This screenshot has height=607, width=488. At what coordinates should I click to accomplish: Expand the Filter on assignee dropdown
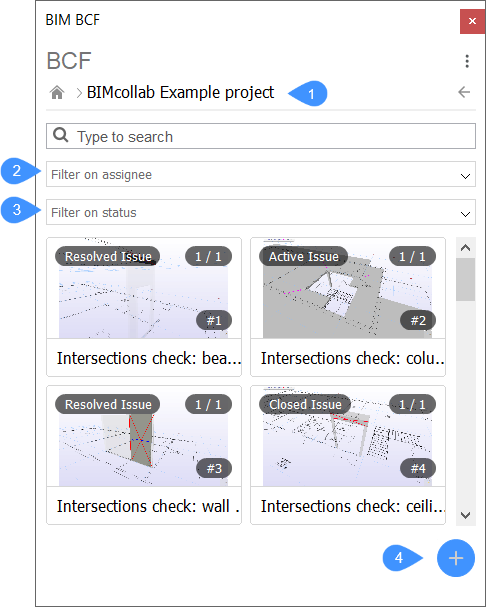(261, 174)
